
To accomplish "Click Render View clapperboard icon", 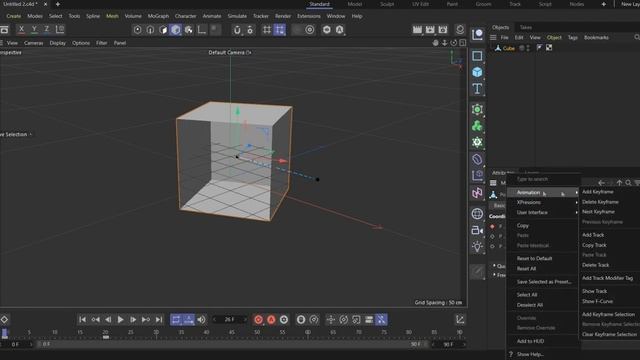I will point(417,30).
